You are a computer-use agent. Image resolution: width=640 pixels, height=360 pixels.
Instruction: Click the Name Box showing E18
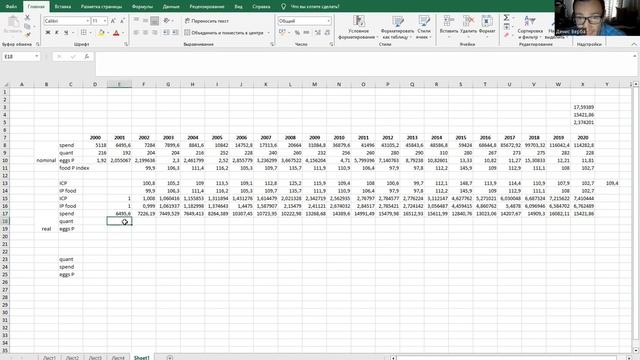tap(18, 56)
